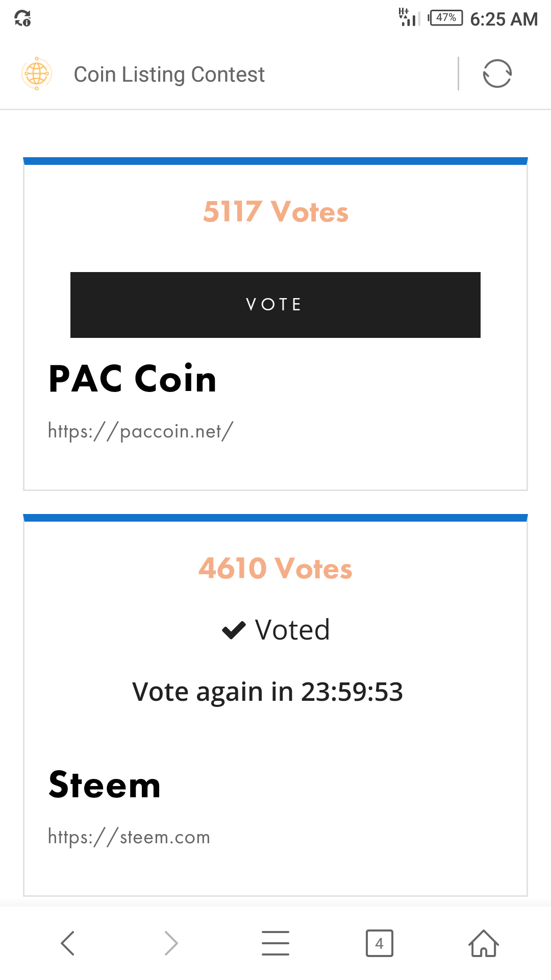551x980 pixels.
Task: Select the Steem heading
Action: (x=105, y=785)
